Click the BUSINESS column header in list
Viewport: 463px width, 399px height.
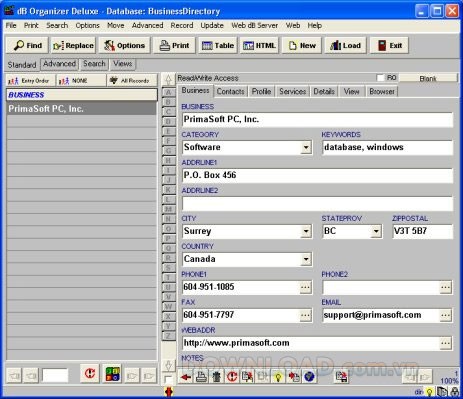click(x=81, y=95)
